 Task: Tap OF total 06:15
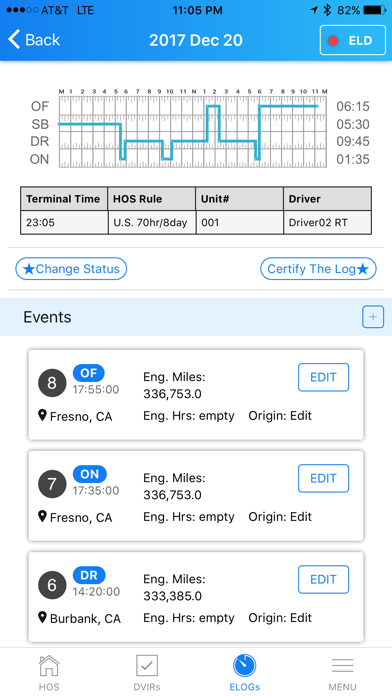pos(353,107)
